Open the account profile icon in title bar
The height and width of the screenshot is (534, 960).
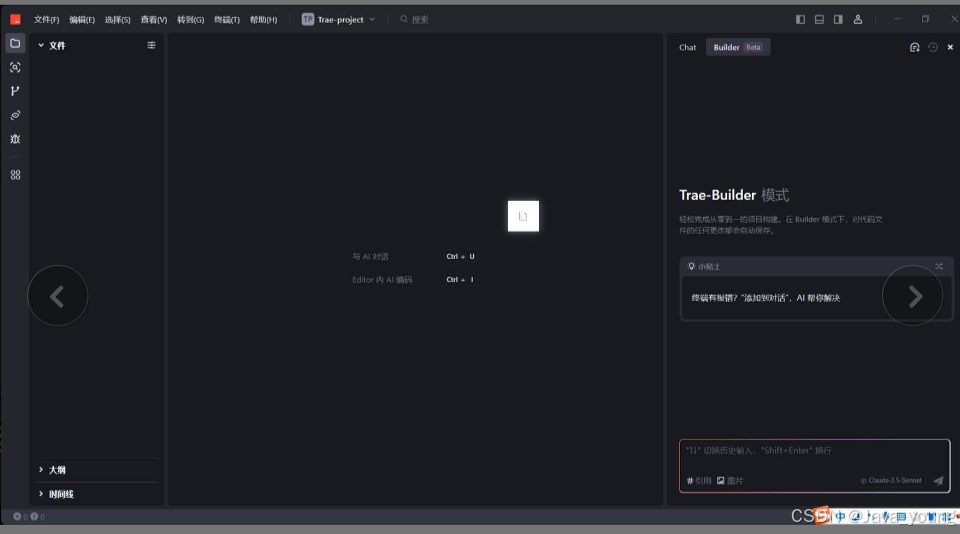[858, 20]
